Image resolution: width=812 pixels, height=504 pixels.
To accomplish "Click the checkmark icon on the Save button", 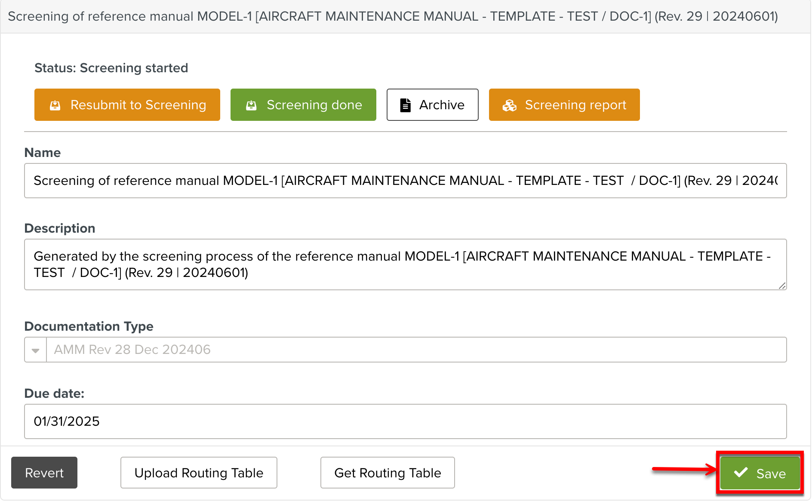I will click(x=741, y=473).
